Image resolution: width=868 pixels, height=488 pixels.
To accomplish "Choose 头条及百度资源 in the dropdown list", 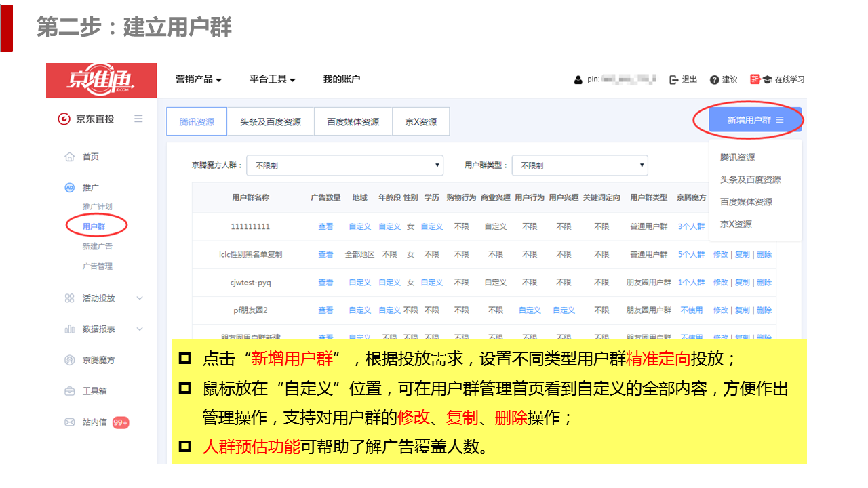I will pyautogui.click(x=751, y=180).
